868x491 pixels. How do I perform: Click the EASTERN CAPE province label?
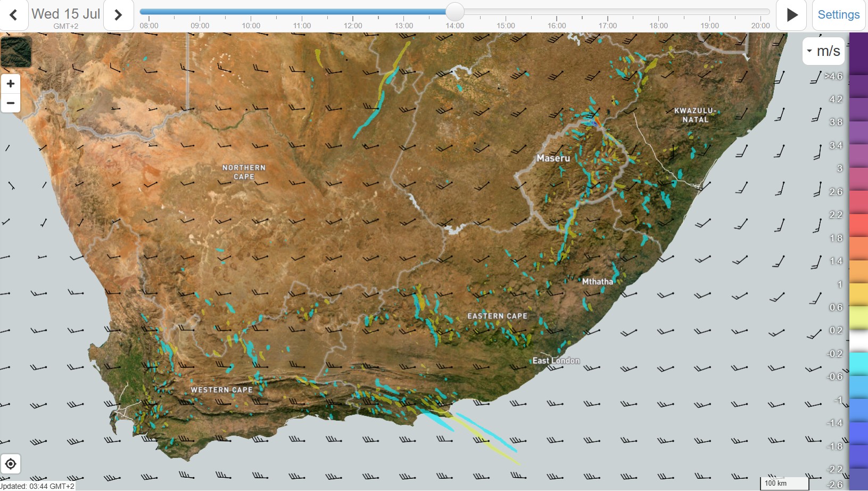498,316
